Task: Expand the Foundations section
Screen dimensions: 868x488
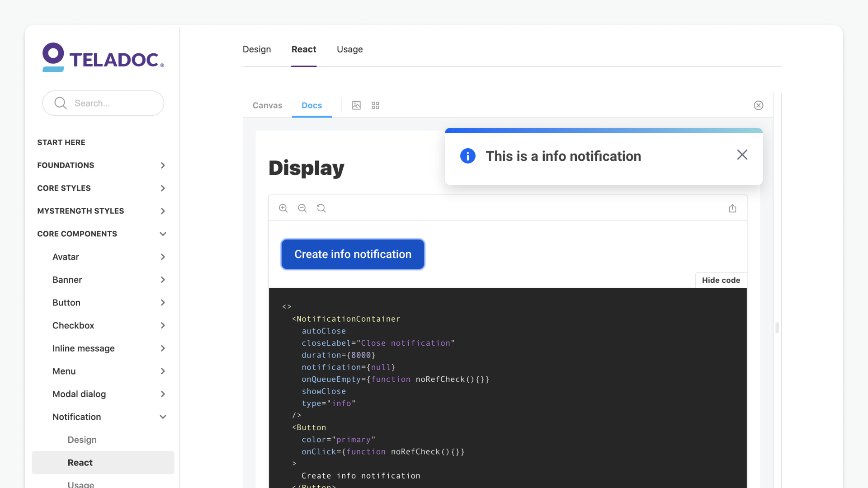Action: point(163,165)
